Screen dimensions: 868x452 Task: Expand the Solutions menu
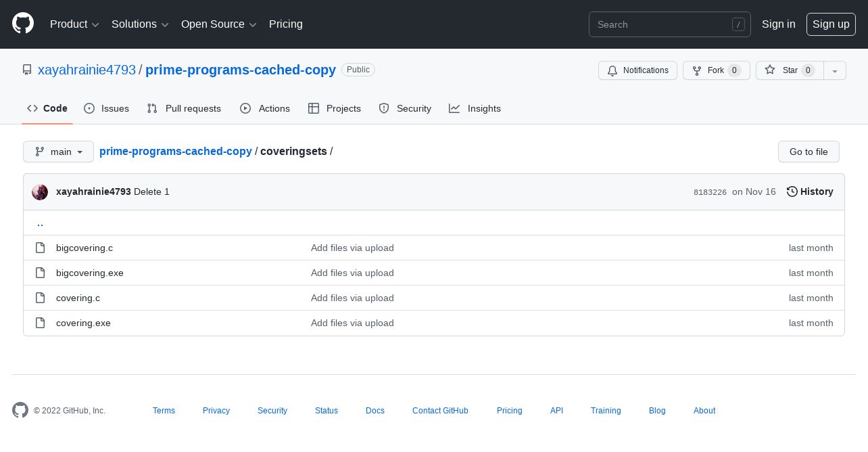(140, 24)
